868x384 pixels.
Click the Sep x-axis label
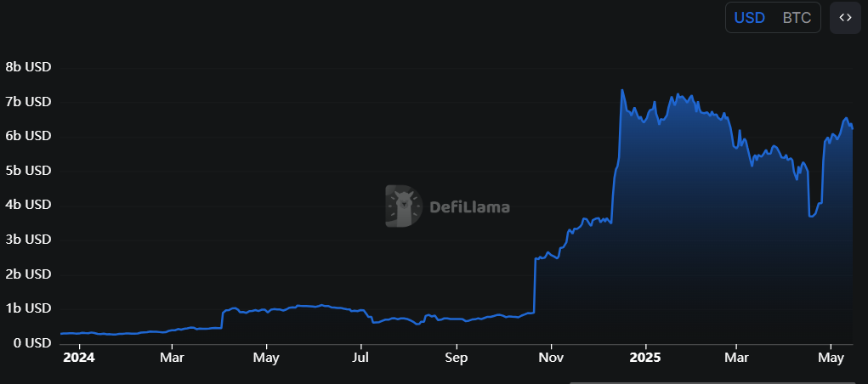(x=457, y=358)
